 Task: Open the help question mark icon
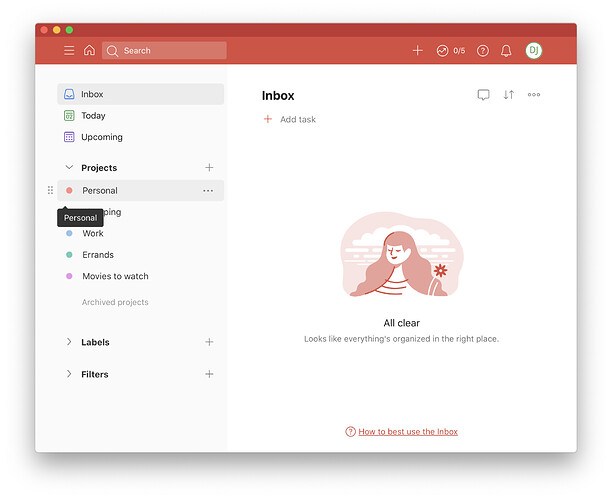pyautogui.click(x=483, y=51)
